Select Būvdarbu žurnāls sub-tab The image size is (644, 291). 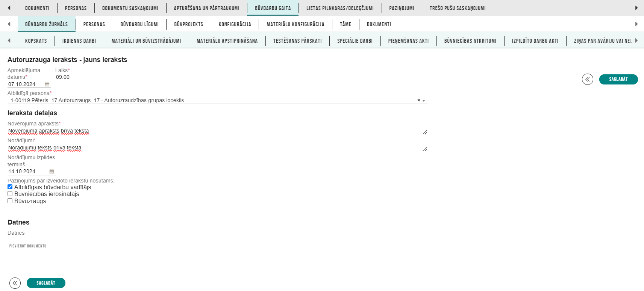pos(47,24)
